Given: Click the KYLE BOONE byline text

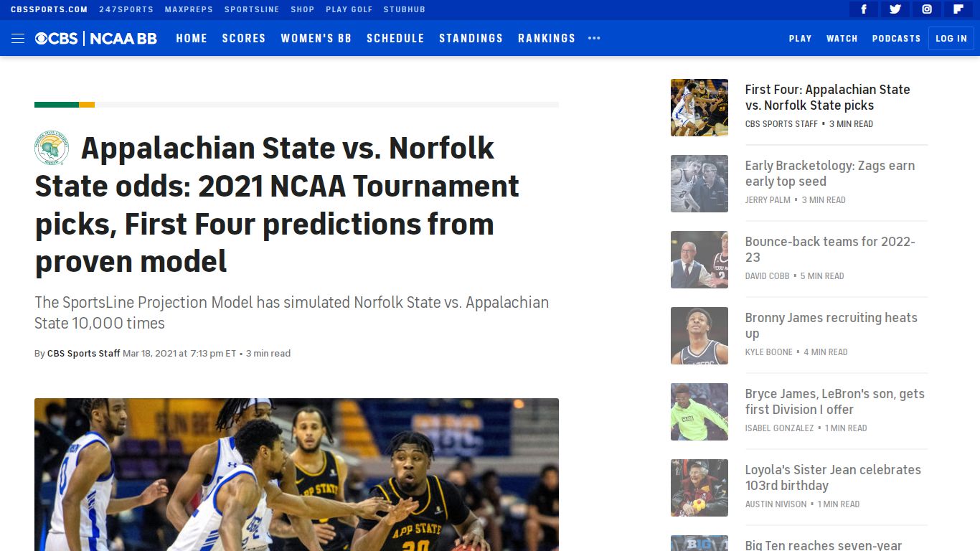Looking at the screenshot, I should point(768,352).
